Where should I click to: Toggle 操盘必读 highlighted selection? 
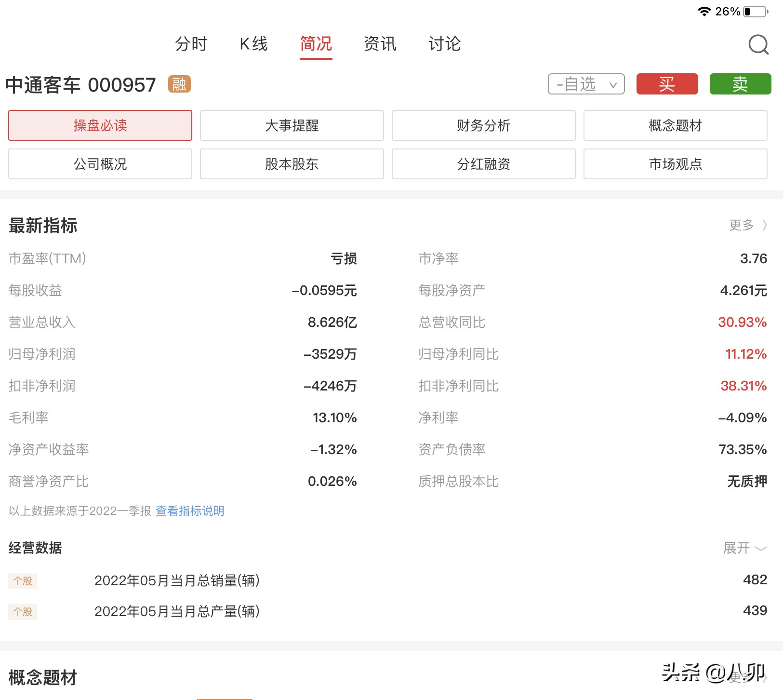pos(100,125)
